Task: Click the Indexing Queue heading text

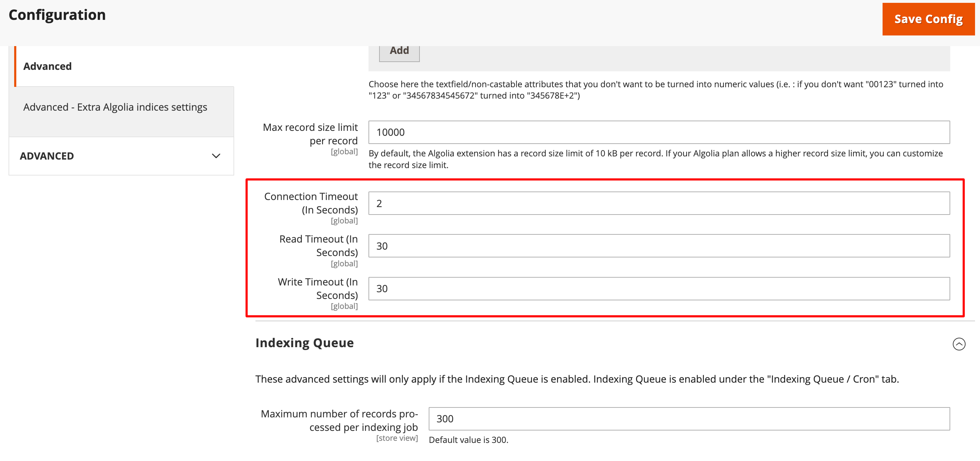Action: (304, 343)
